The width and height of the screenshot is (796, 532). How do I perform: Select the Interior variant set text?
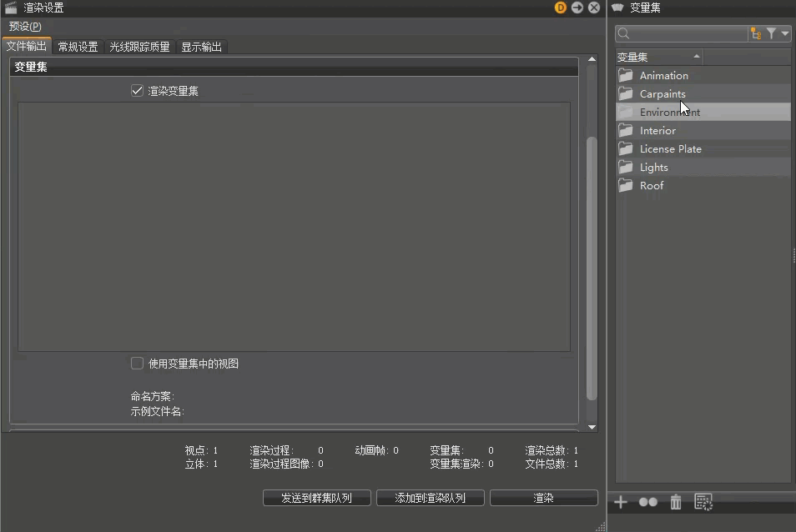657,130
